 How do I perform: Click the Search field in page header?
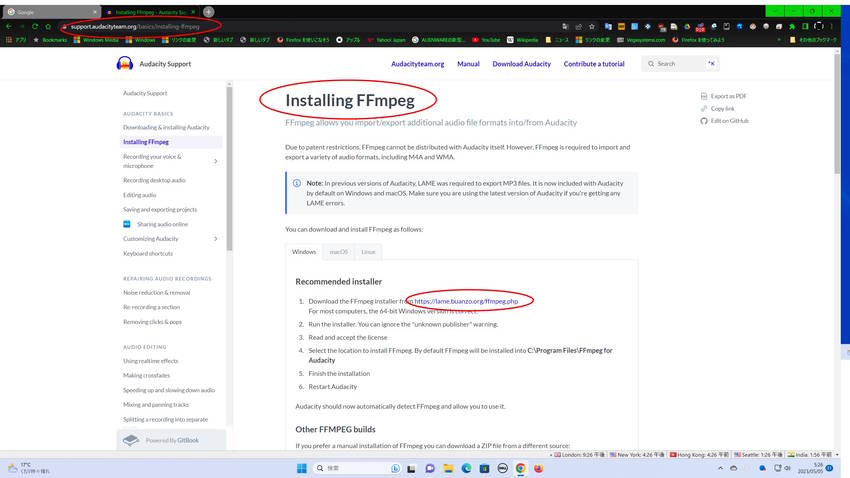(x=681, y=64)
